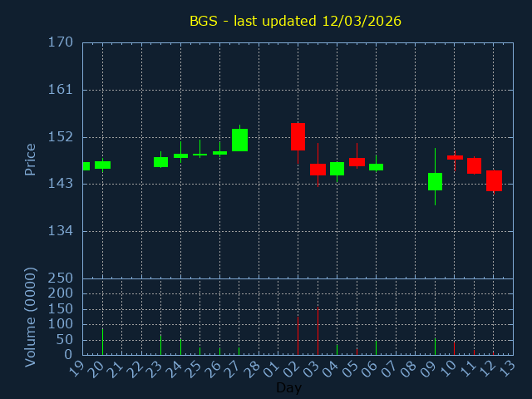Click the chart title BGS last updated
This screenshot has height=399, width=532.
coord(295,21)
